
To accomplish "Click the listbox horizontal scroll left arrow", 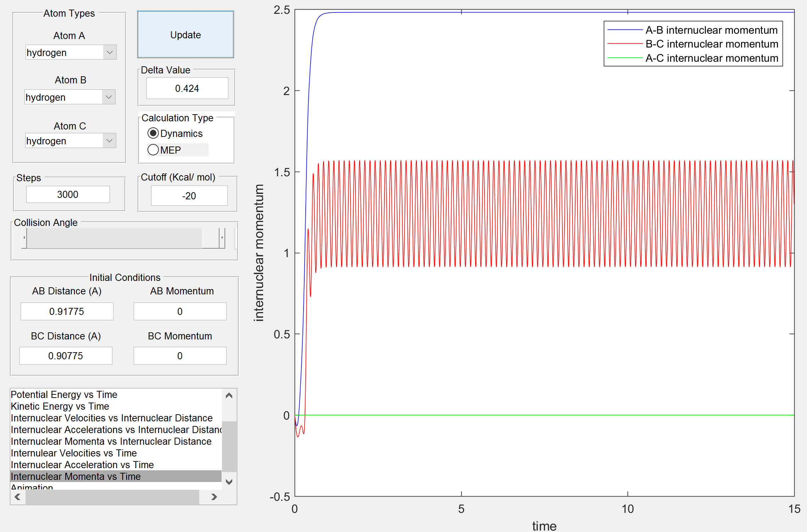I will 17,497.
